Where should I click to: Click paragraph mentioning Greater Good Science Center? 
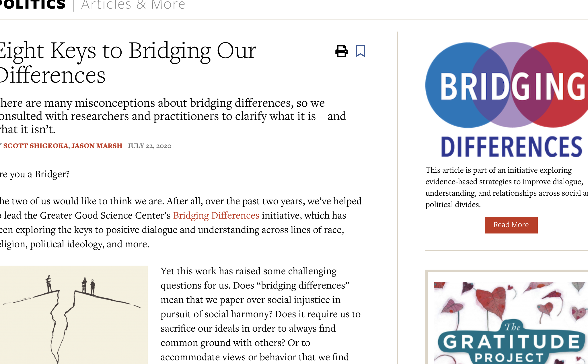(x=181, y=222)
